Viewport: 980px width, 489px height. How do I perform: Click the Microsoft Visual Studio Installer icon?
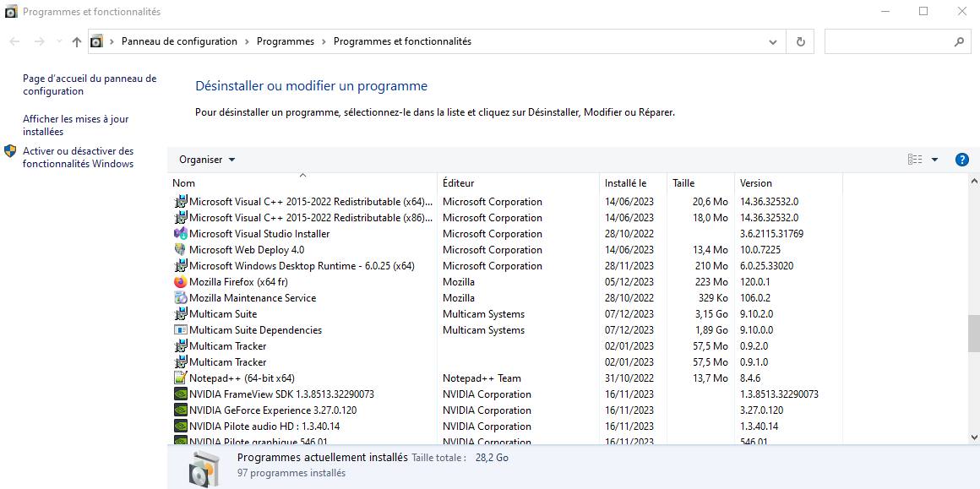(x=180, y=234)
